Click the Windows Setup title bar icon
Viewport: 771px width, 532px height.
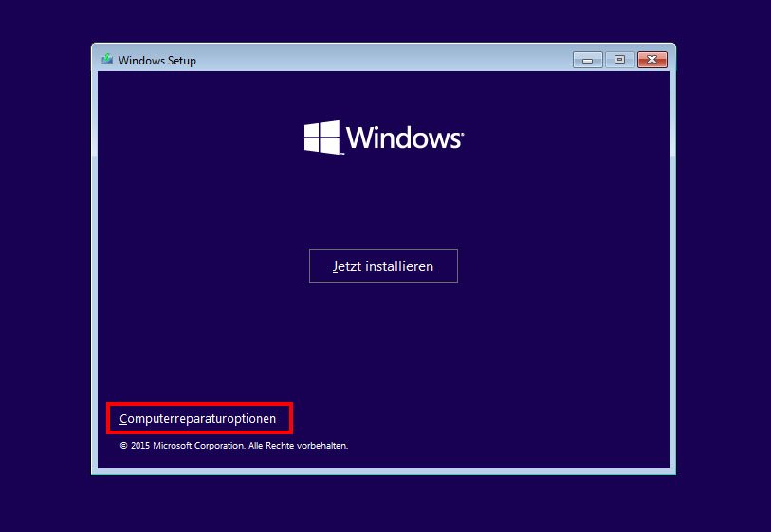click(107, 60)
